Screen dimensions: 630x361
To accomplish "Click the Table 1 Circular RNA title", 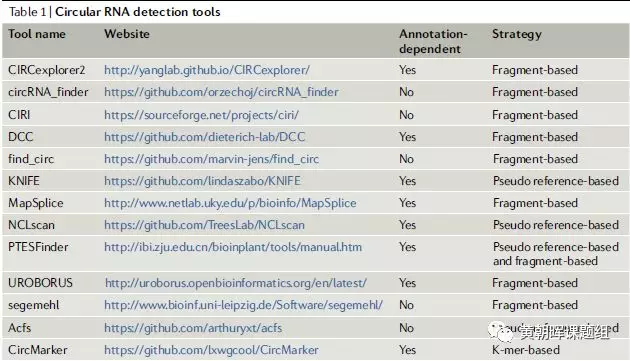I will coord(115,12).
